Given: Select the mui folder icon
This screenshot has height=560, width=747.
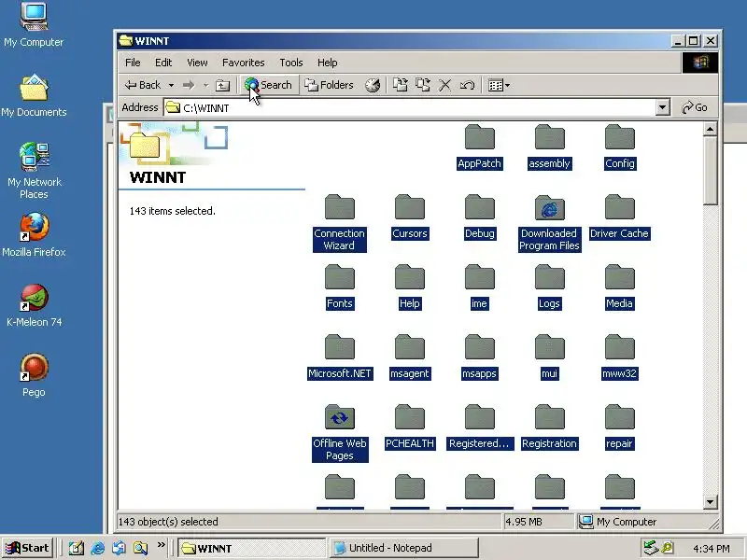Looking at the screenshot, I should [x=549, y=347].
